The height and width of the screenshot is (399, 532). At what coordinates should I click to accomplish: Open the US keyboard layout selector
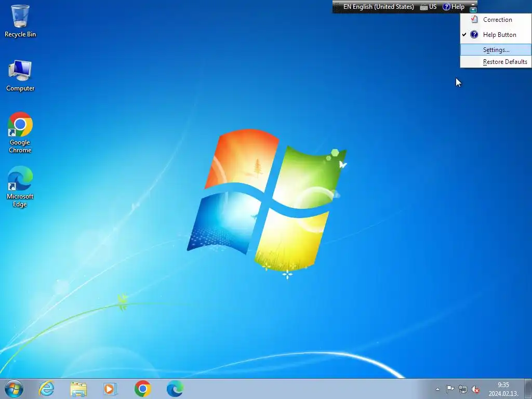pyautogui.click(x=429, y=7)
